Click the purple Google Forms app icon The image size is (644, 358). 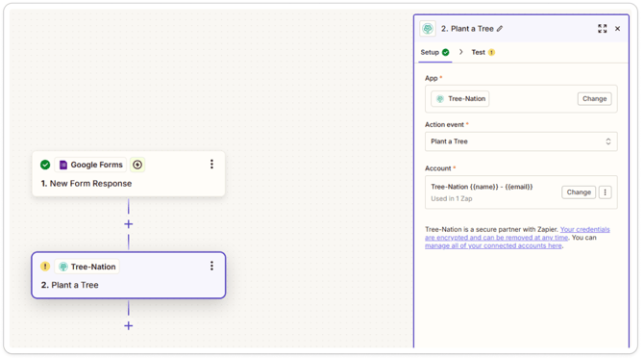pyautogui.click(x=63, y=165)
